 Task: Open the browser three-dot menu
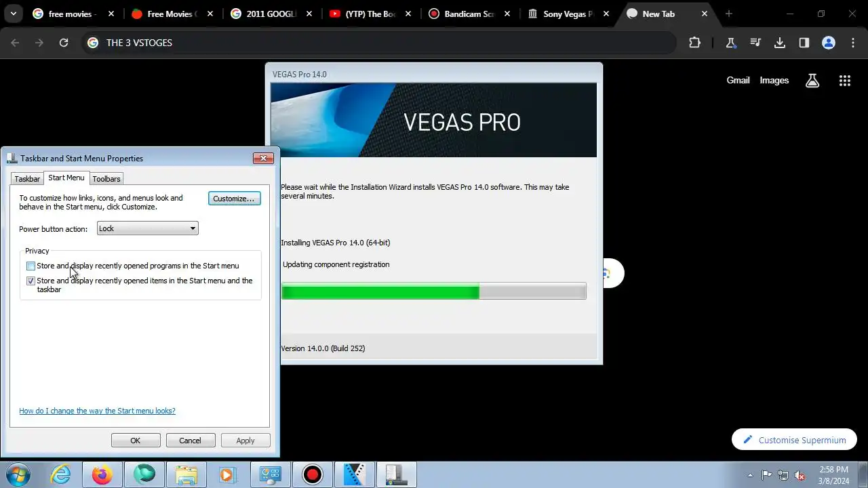(853, 43)
